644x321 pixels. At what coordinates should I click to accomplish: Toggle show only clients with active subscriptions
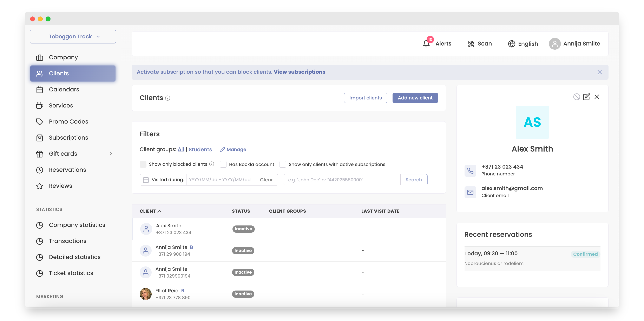[x=283, y=164]
